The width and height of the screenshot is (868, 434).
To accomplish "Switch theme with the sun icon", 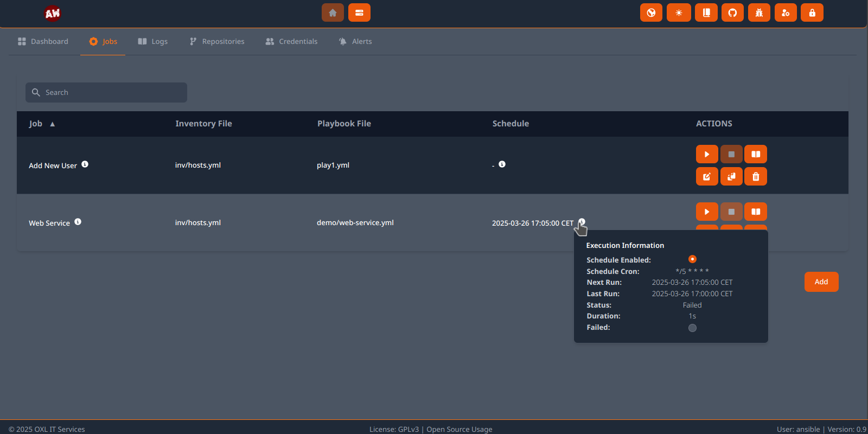I will [x=679, y=12].
